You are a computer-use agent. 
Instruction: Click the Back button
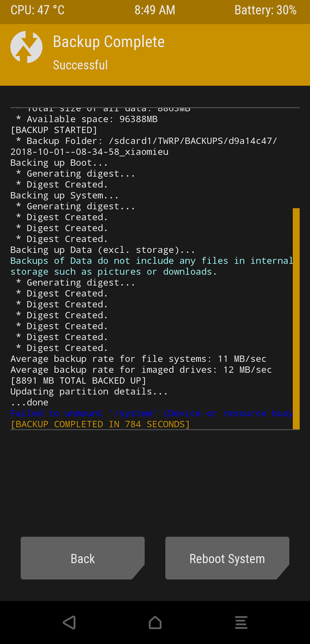[x=82, y=558]
